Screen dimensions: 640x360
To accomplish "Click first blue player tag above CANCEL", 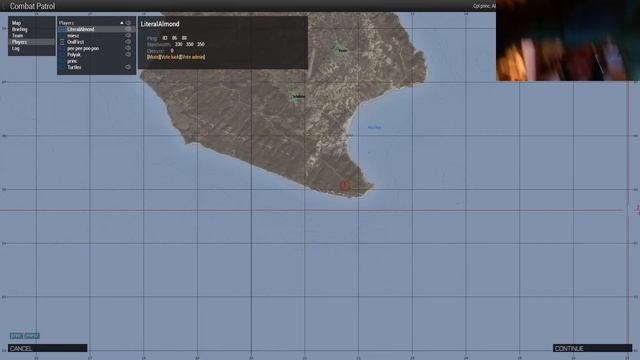I will (16, 336).
